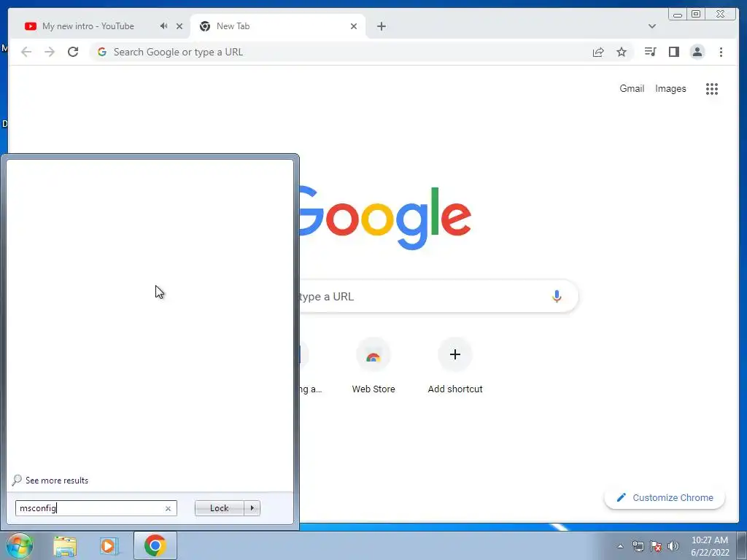Mute audio on My new intro tab
The width and height of the screenshot is (747, 560).
(163, 26)
